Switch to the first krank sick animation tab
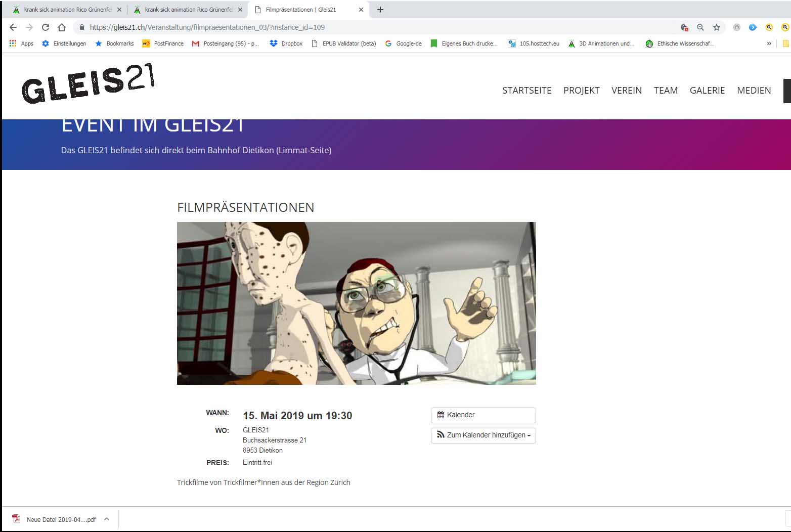The height and width of the screenshot is (532, 791). click(66, 10)
